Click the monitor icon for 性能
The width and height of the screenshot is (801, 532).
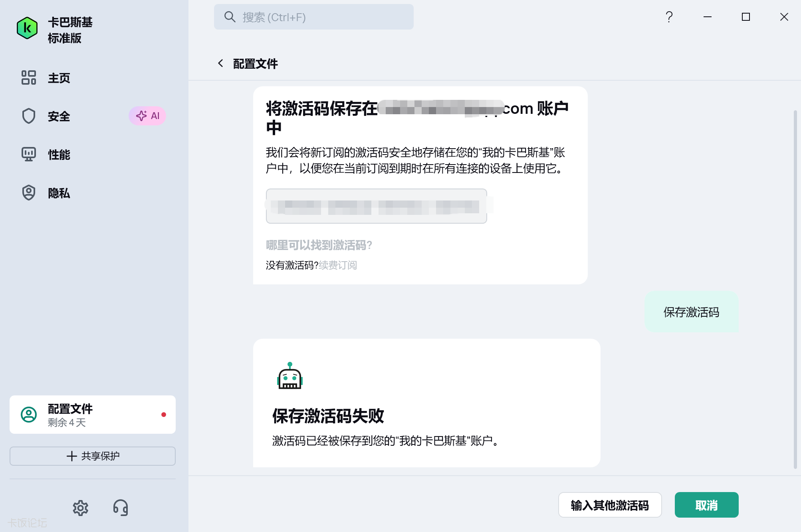(29, 154)
